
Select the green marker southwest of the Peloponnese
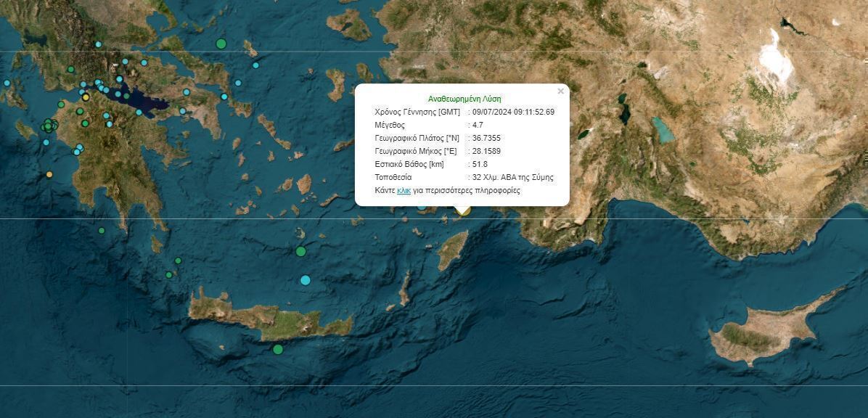(102, 231)
